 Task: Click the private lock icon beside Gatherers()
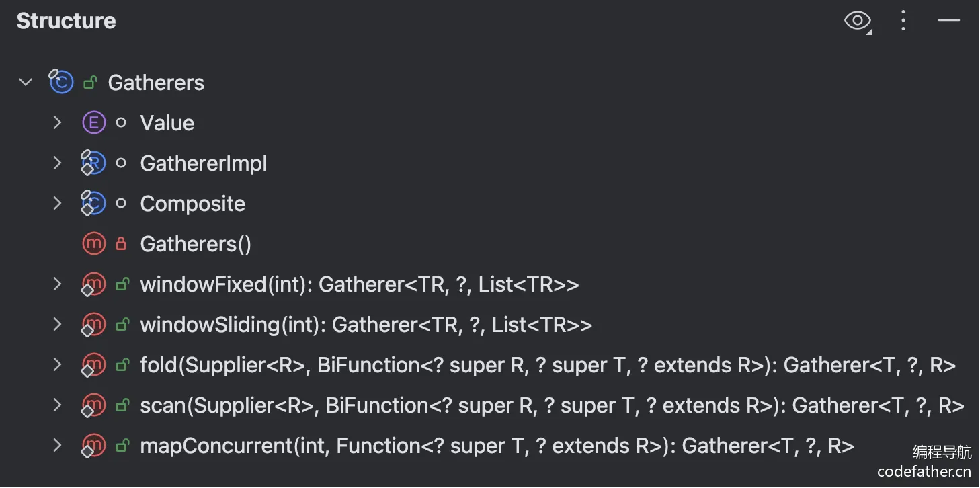click(x=121, y=244)
